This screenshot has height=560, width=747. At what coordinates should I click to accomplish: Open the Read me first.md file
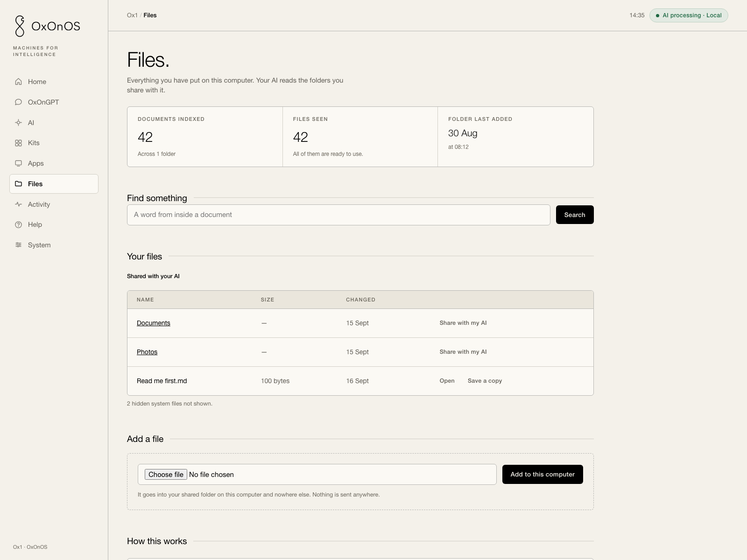(x=447, y=381)
